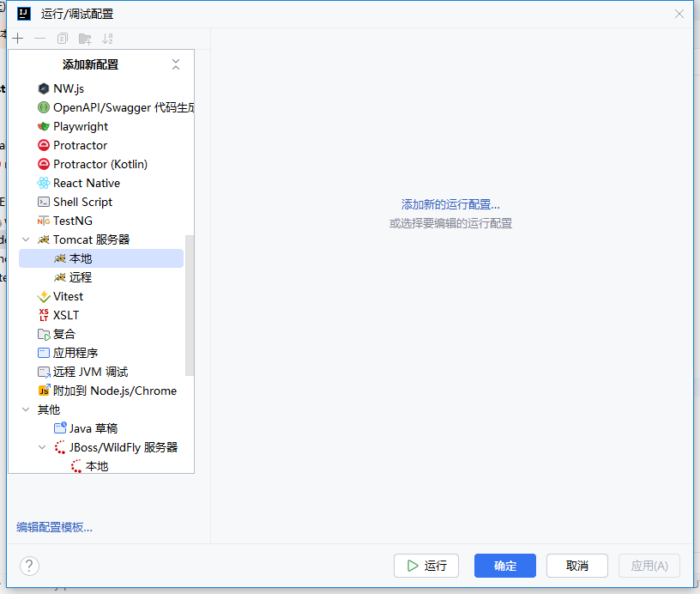Select the Playwright configuration type
Viewport: 700px width, 594px height.
pos(80,126)
